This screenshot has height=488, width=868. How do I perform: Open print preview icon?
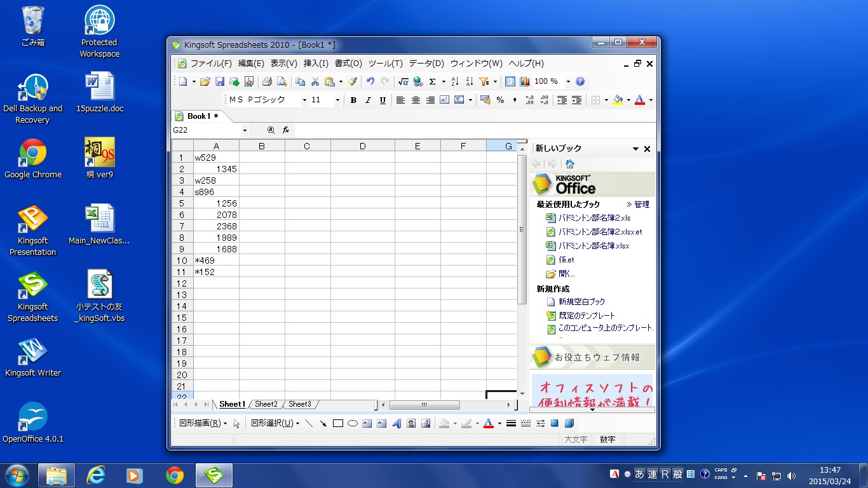coord(281,81)
